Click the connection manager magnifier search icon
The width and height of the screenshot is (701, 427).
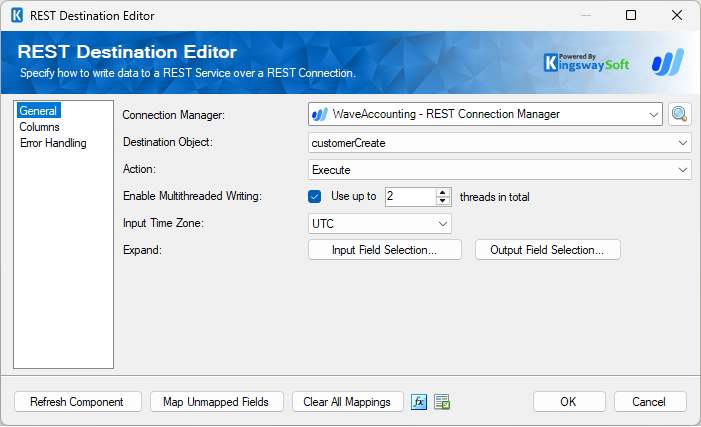coord(680,114)
